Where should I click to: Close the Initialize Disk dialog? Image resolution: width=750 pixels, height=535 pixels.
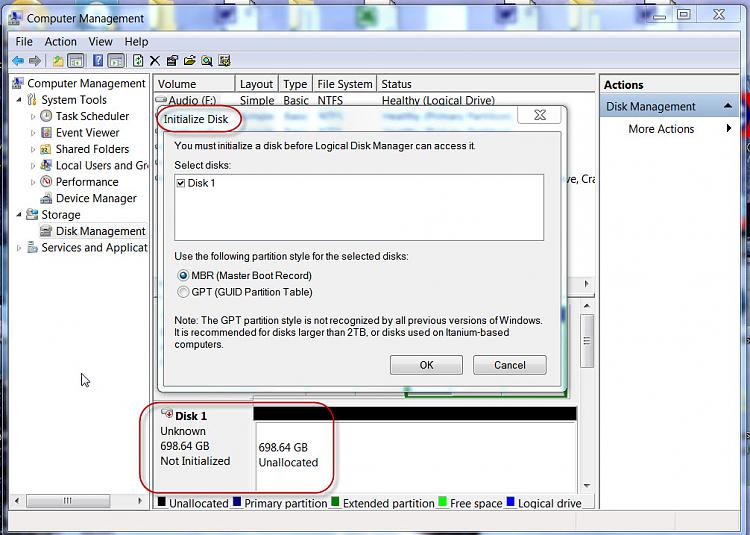[540, 115]
